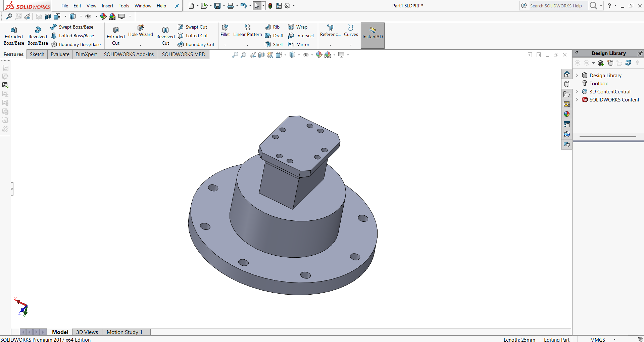Click Add to Library icon

601,63
